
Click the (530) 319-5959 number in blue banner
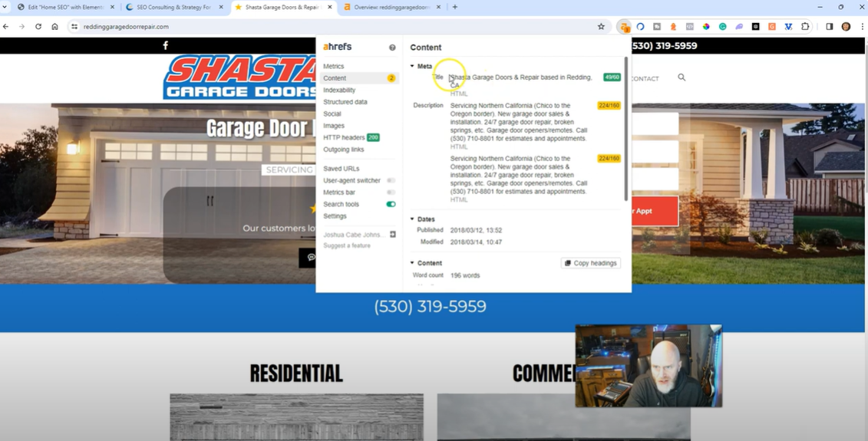tap(430, 307)
